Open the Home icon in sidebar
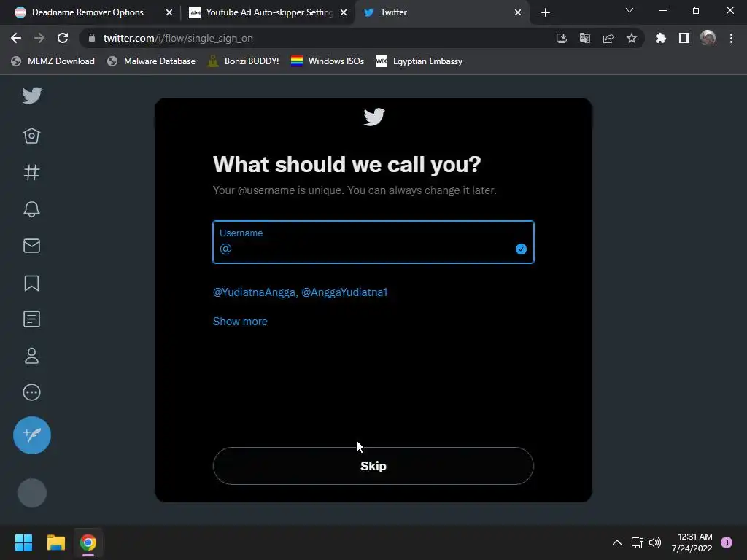747x560 pixels. pos(32,136)
